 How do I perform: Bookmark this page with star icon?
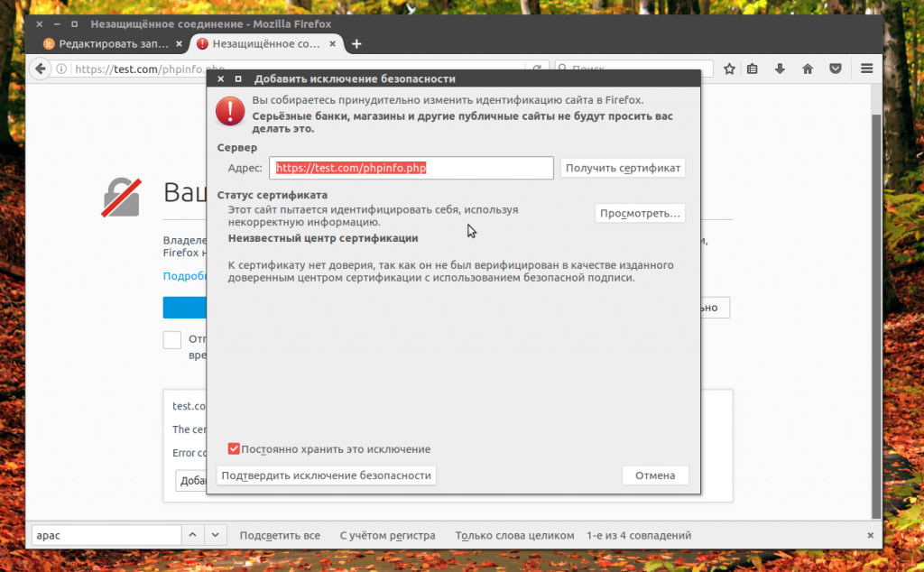(729, 69)
